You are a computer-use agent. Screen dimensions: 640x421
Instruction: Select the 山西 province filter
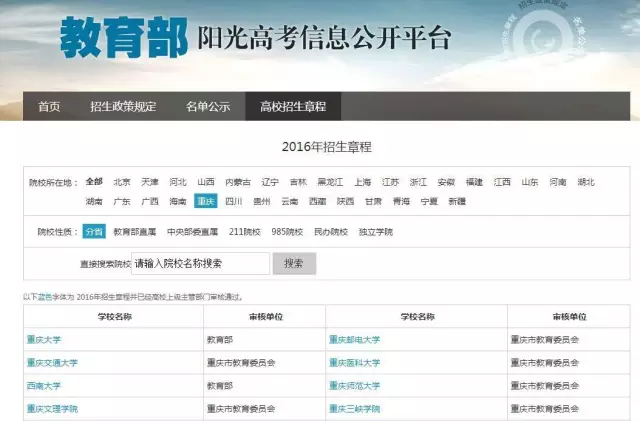[206, 182]
